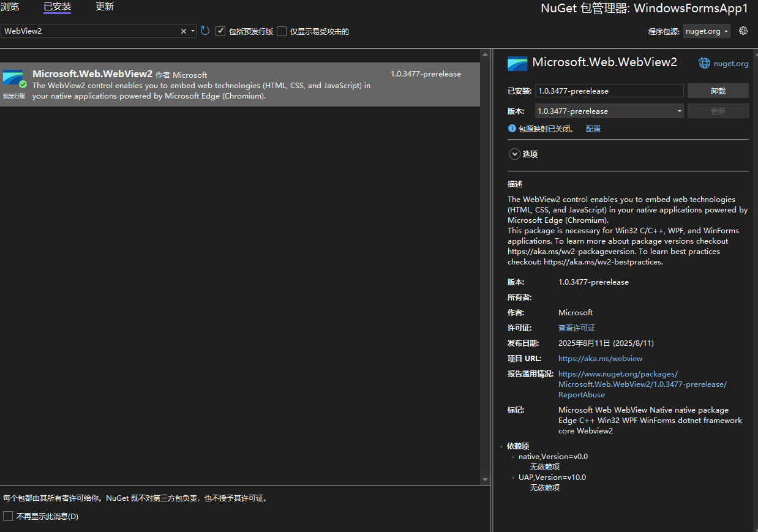
Task: Toggle include prerelease checkbox
Action: tap(220, 31)
